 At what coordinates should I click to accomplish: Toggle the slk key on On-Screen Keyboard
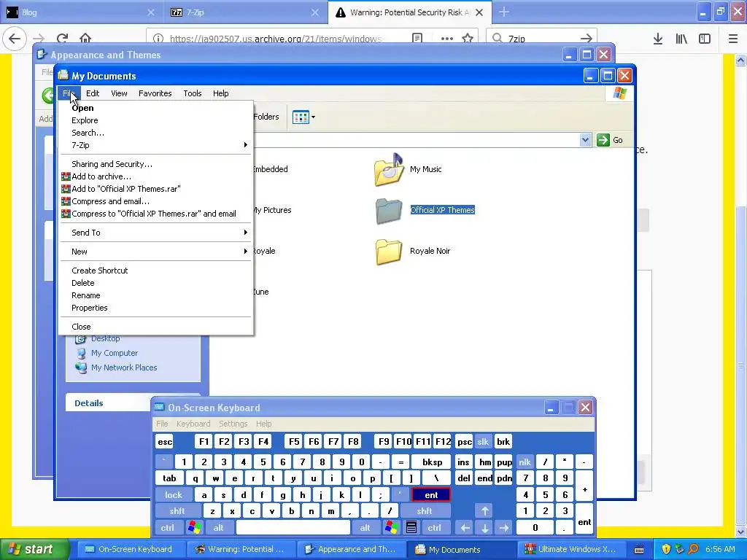tap(483, 442)
